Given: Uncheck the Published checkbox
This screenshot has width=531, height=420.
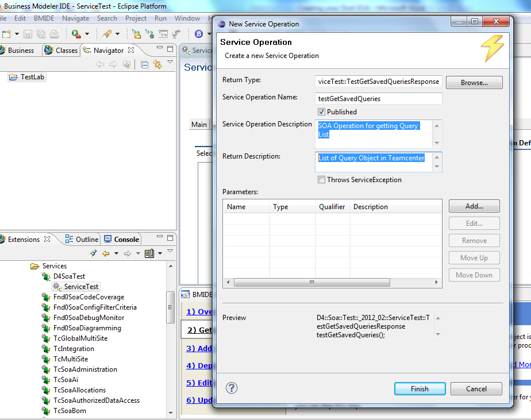Looking at the screenshot, I should (x=321, y=112).
